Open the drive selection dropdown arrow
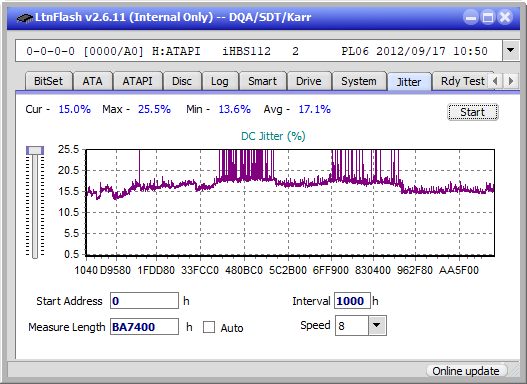Image resolution: width=527 pixels, height=384 pixels. click(511, 51)
